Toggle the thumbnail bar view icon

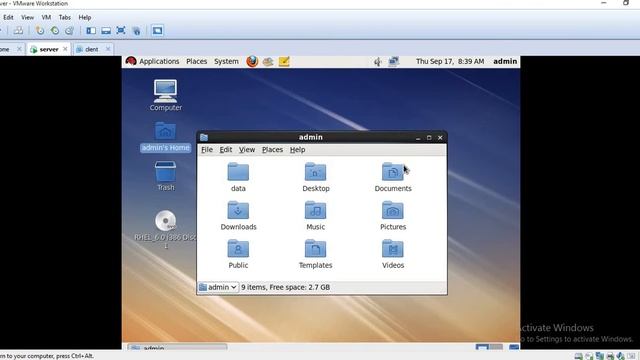click(x=106, y=31)
